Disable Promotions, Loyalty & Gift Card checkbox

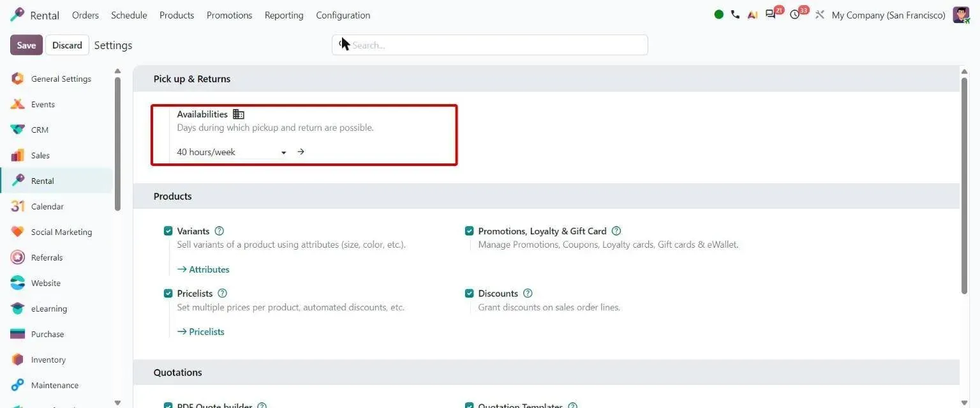point(470,231)
